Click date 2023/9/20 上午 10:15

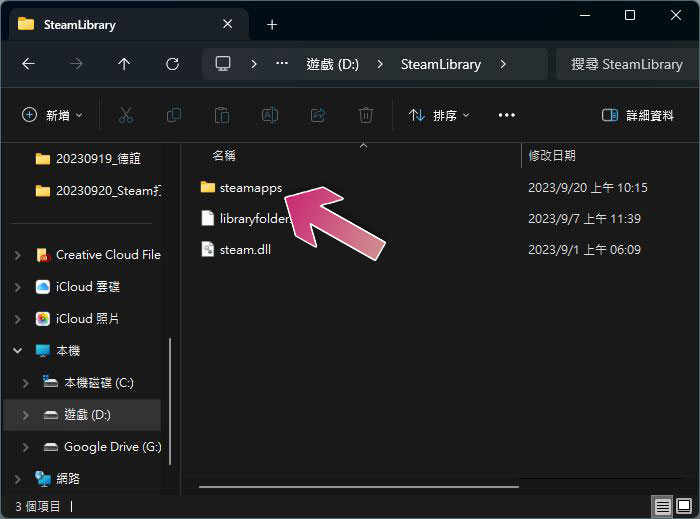point(588,187)
